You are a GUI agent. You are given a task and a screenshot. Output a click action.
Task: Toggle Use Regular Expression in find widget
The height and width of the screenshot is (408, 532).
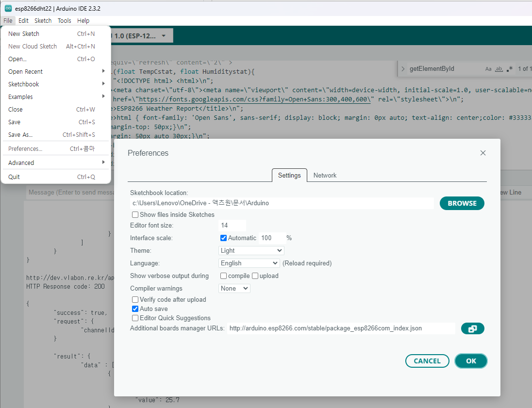coord(510,69)
